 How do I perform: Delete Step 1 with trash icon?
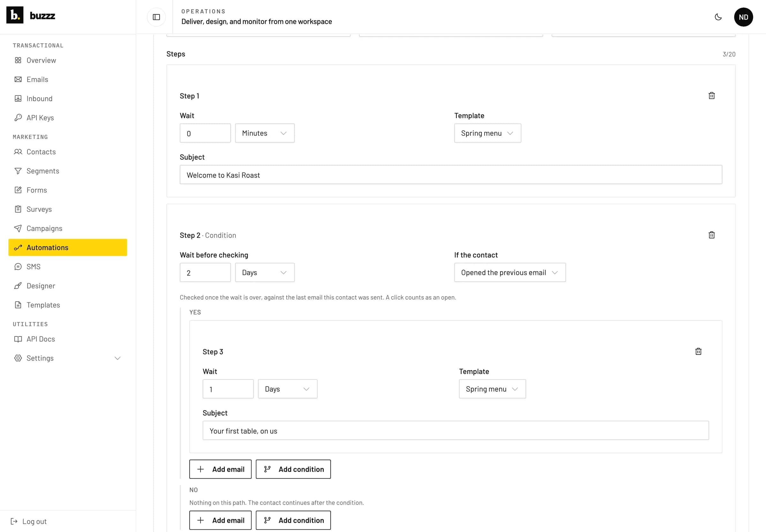(712, 96)
